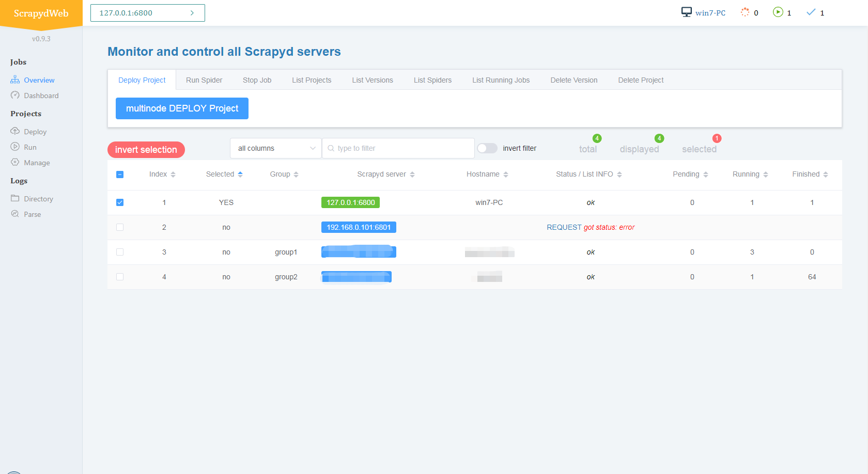The image size is (868, 474).
Task: Toggle the select-all checkbox in table header
Action: coord(120,175)
